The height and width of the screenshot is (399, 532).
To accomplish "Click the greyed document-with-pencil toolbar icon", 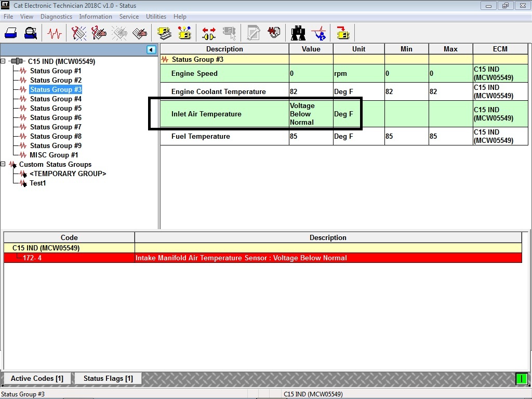I will (254, 33).
